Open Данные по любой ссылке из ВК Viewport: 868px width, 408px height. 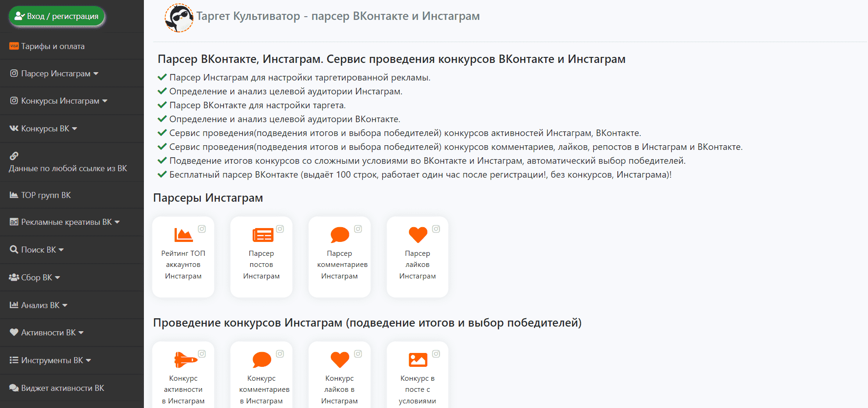point(68,168)
